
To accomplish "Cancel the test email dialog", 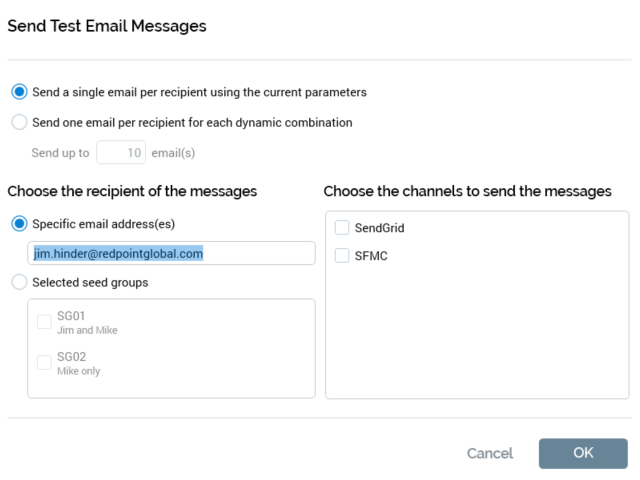I will coord(490,453).
